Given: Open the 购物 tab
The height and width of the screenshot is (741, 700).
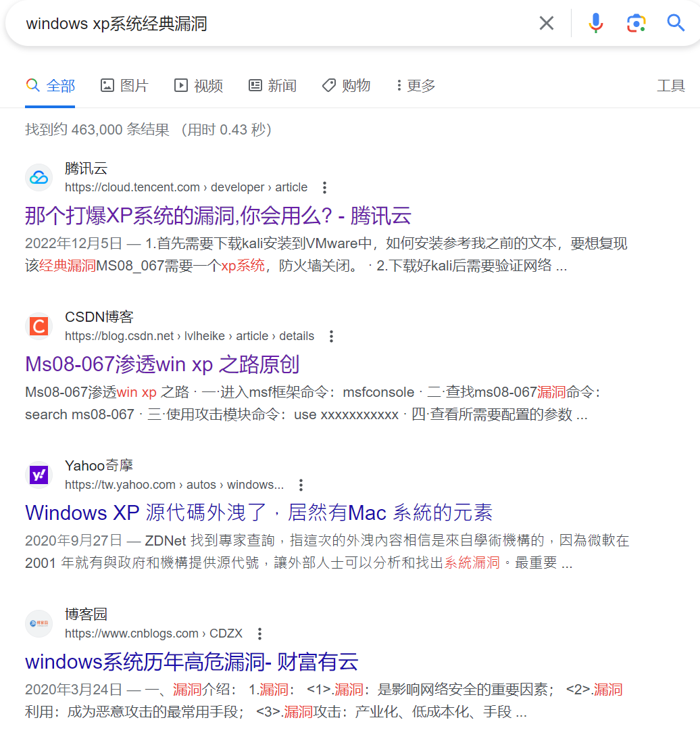Looking at the screenshot, I should coord(346,86).
